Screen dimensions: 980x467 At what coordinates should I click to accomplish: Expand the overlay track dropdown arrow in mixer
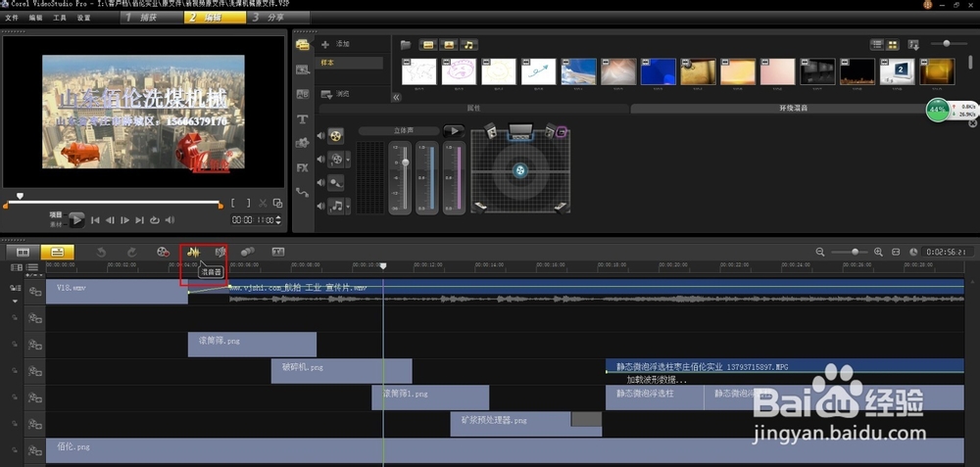[348, 159]
